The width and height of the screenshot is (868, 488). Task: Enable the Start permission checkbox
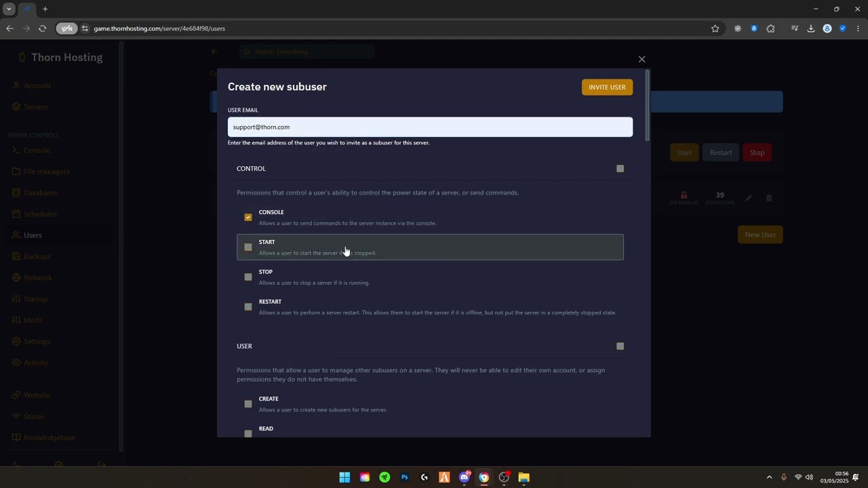tap(248, 247)
